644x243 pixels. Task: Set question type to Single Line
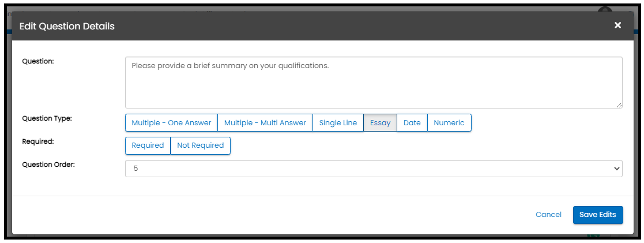[338, 123]
